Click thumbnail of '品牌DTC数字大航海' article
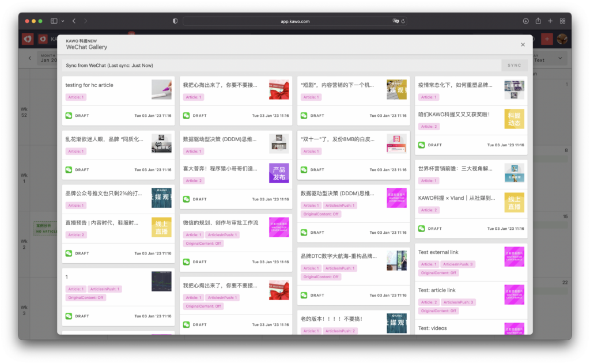 click(x=396, y=260)
